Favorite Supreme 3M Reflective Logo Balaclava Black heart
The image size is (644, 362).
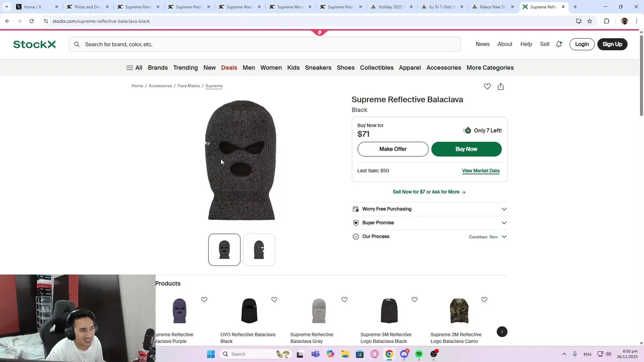[414, 300]
